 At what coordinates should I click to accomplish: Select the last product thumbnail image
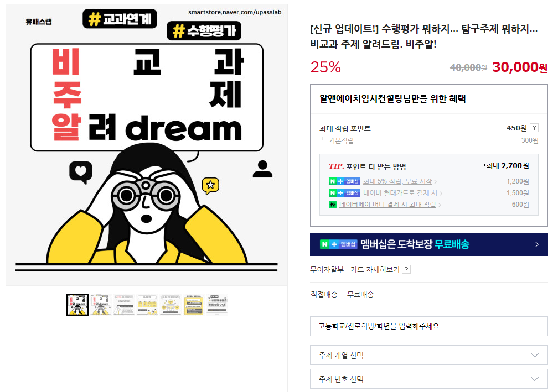point(217,305)
